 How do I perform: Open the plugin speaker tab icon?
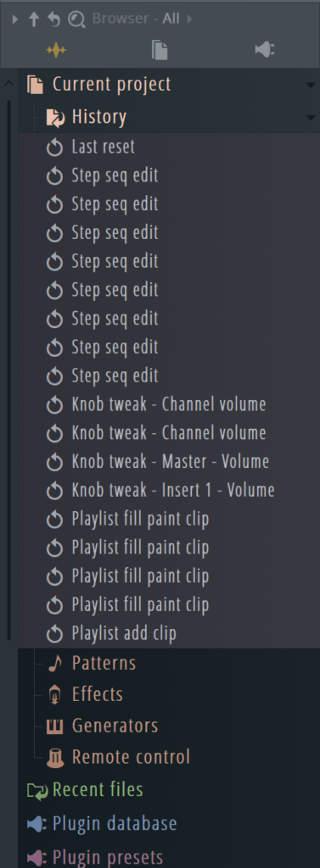pos(264,50)
